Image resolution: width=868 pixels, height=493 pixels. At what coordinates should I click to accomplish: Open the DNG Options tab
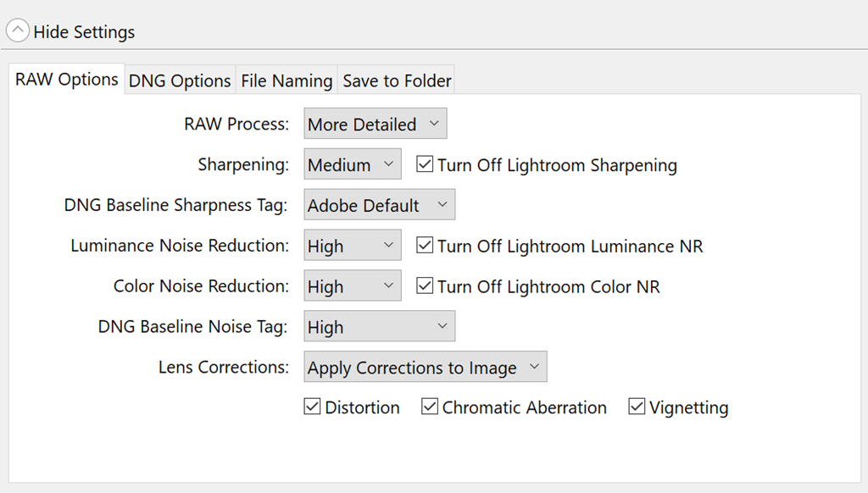(180, 80)
